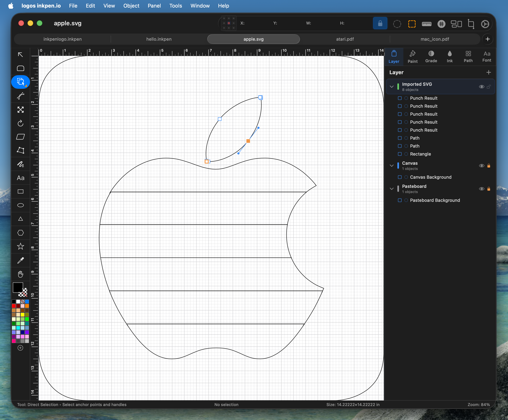Unlock the Pasteboard layer
Image resolution: width=508 pixels, height=420 pixels.
pyautogui.click(x=489, y=189)
